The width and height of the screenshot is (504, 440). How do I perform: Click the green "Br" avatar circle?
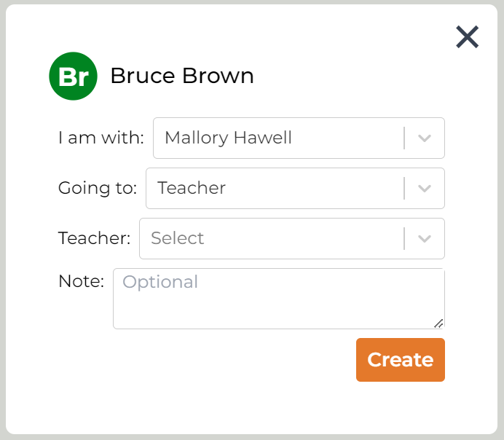click(73, 76)
